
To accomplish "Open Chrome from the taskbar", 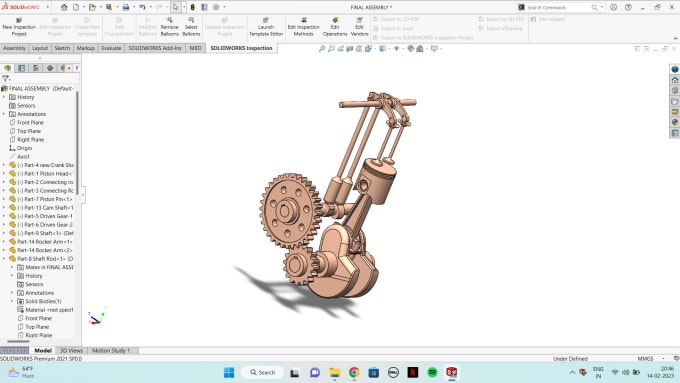I will 354,372.
